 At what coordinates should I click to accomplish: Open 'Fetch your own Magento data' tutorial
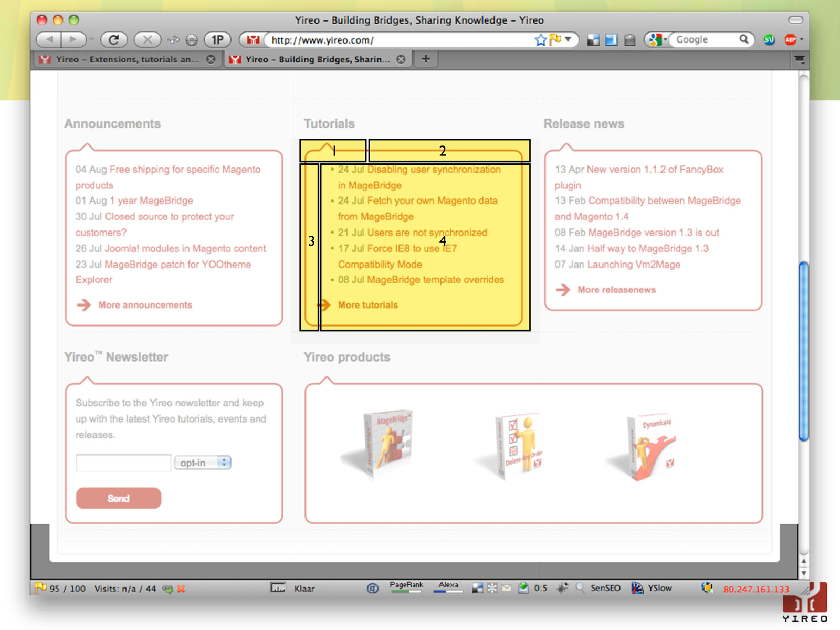point(418,208)
